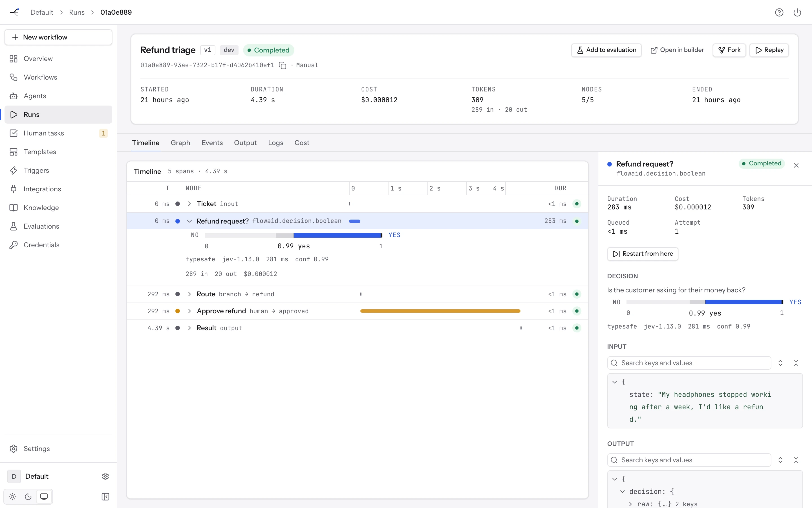The image size is (812, 508).
Task: Open Credentials in sidebar
Action: coord(58,245)
